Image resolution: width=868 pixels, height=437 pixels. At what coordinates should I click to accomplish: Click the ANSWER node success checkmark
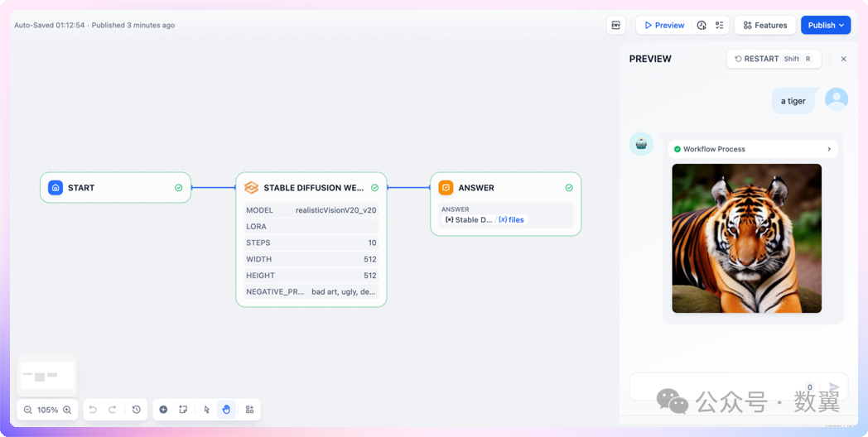568,188
